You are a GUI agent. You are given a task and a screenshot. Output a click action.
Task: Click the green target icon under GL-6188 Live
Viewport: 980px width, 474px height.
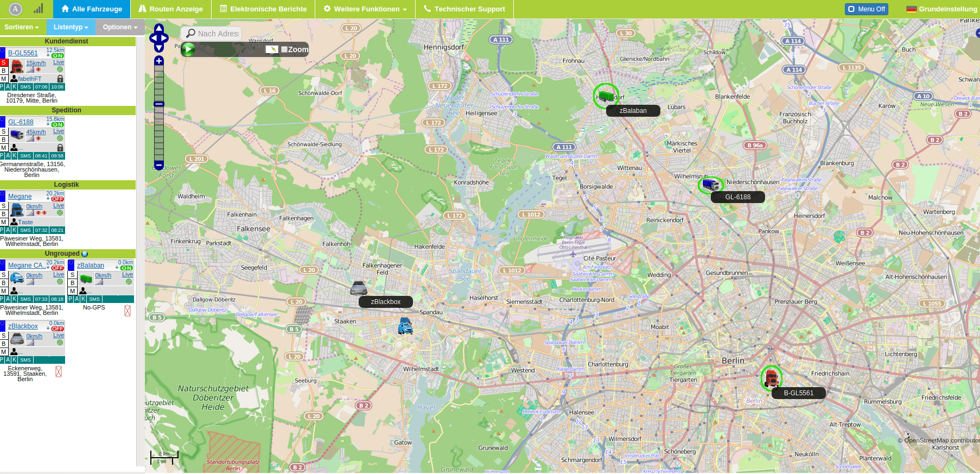click(x=60, y=138)
